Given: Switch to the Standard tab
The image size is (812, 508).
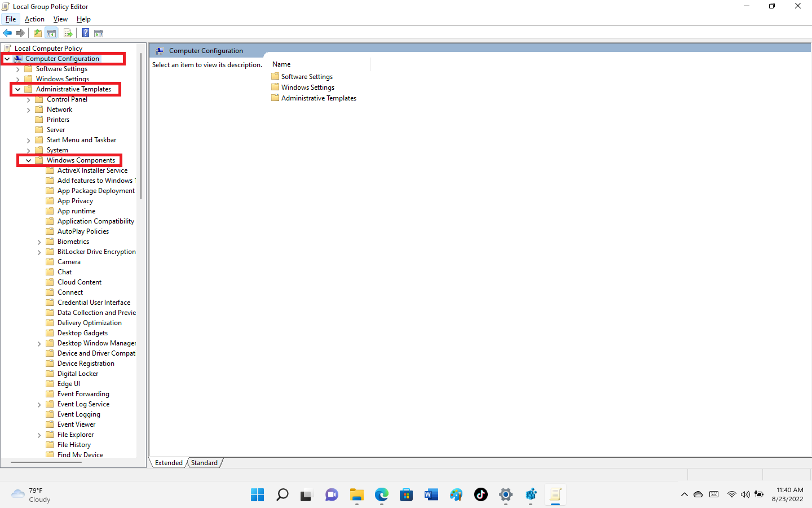Looking at the screenshot, I should point(204,463).
